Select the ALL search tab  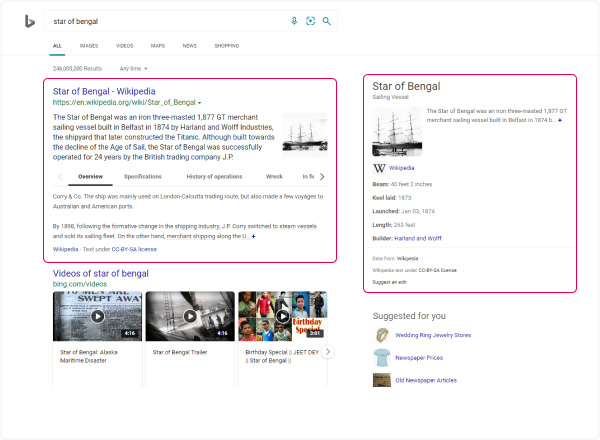[x=57, y=46]
